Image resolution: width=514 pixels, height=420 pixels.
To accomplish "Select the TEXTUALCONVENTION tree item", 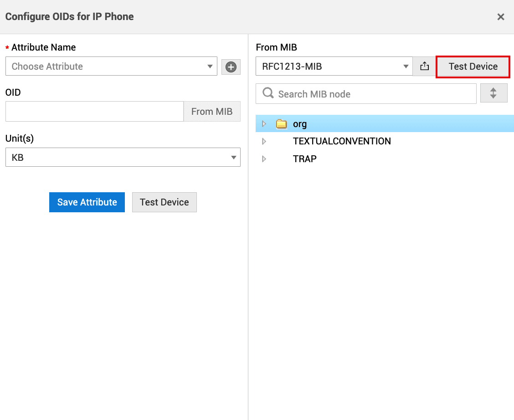I will [x=342, y=141].
